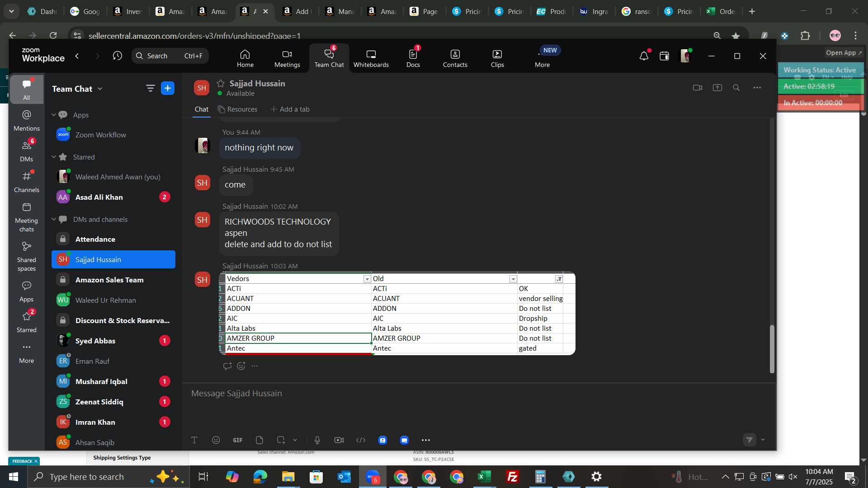This screenshot has height=488, width=868.
Task: Open profile avatar in Zoom header
Action: pos(686,56)
